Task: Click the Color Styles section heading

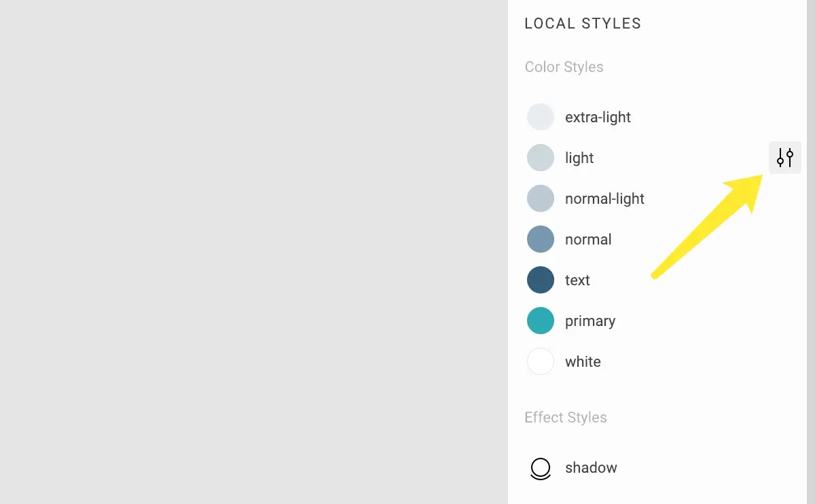Action: 564,67
